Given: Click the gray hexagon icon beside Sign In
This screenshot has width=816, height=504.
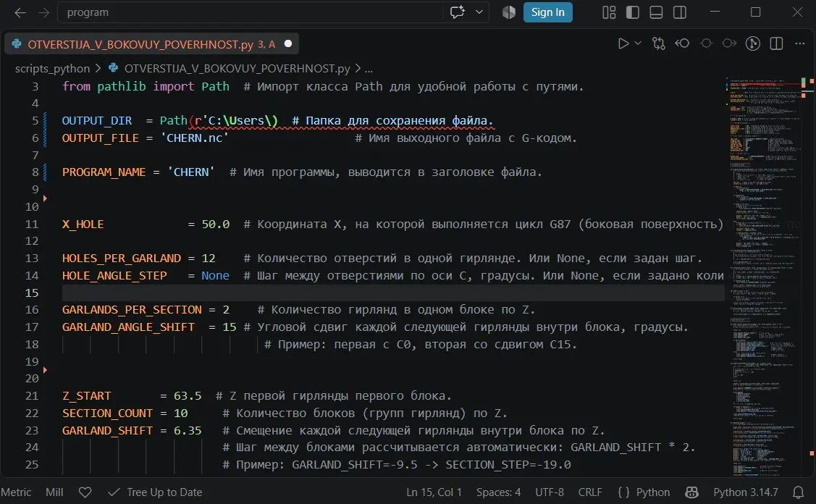Looking at the screenshot, I should pos(509,12).
